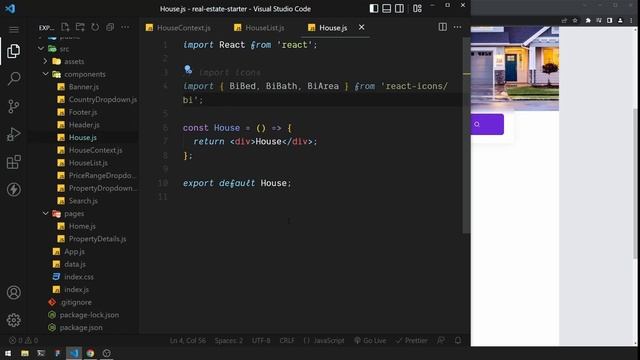Open notifications bell in status bar
Image resolution: width=640 pixels, height=360 pixels.
pyautogui.click(x=458, y=340)
